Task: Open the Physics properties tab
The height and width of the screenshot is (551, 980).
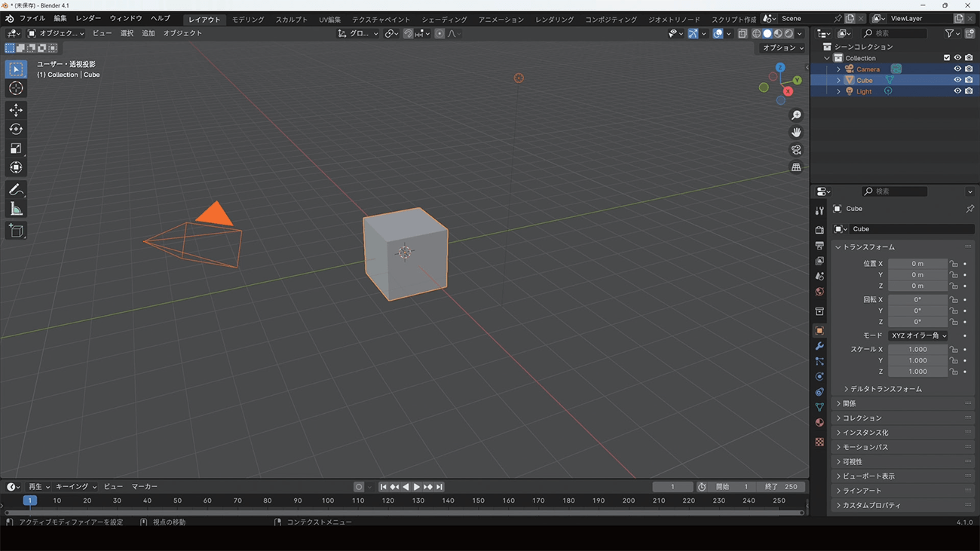Action: [819, 377]
